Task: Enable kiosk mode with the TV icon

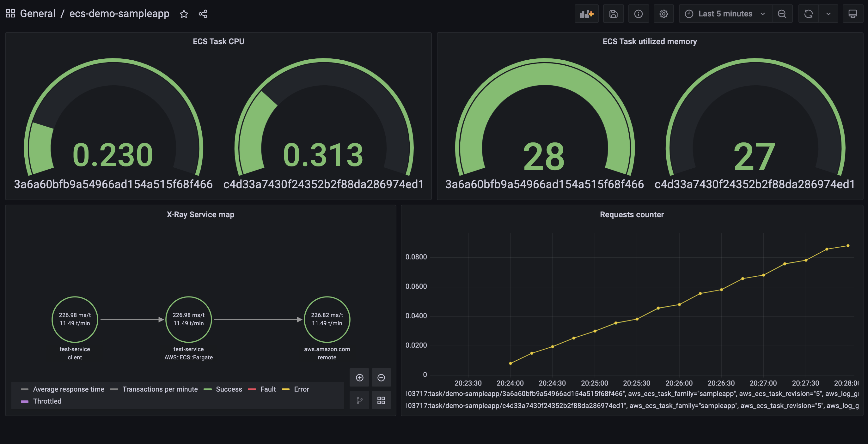Action: (853, 14)
